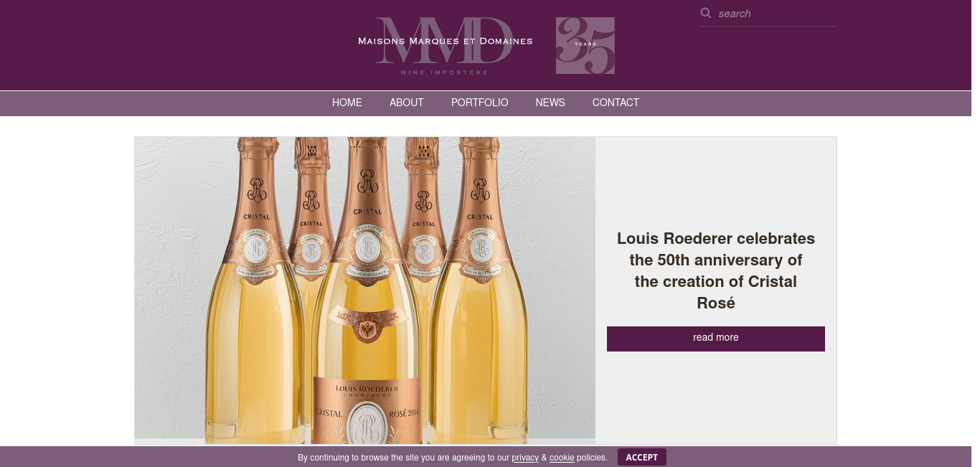Click the gold crest emblem on center bottle
Viewport: 980px width, 467px height.
367,329
